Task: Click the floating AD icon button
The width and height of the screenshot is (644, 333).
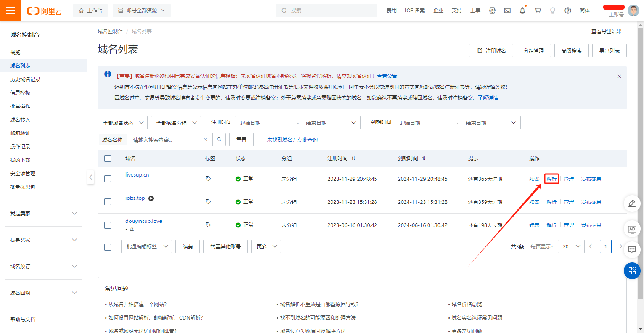Action: tap(632, 229)
